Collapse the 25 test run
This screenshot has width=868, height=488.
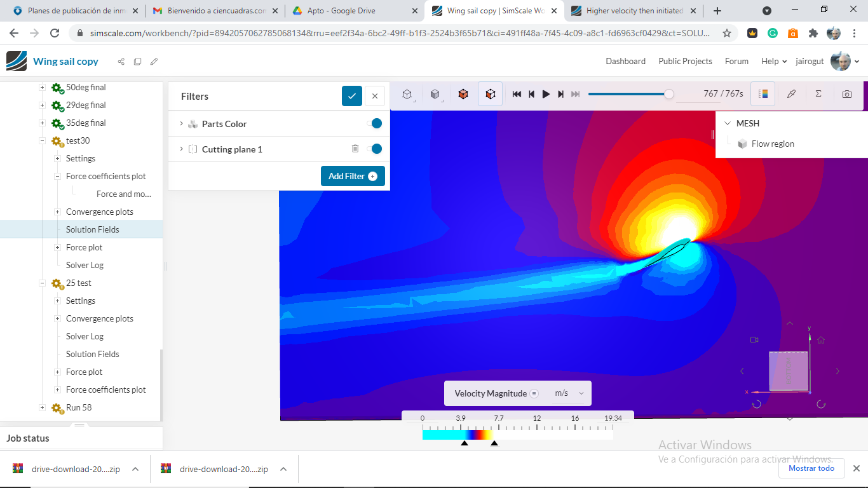click(x=42, y=283)
